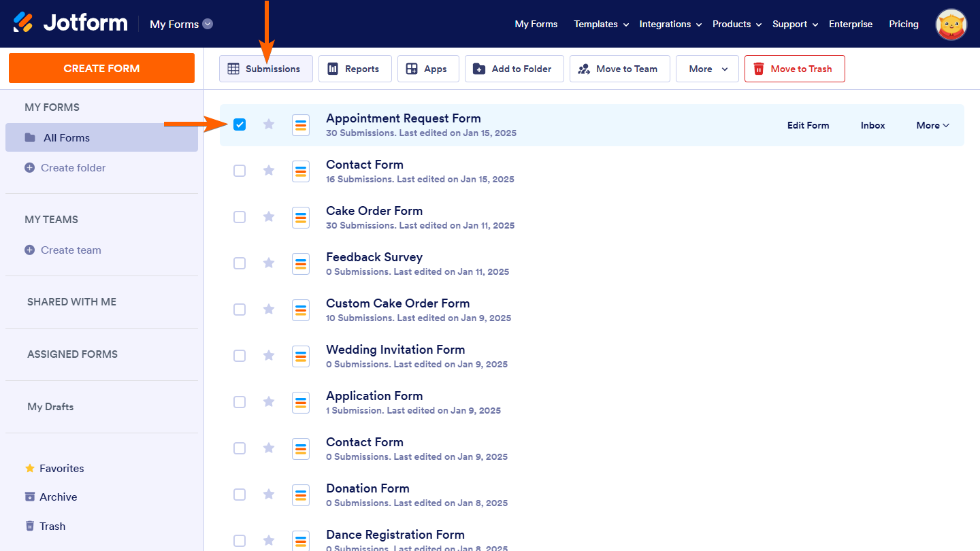The height and width of the screenshot is (551, 980).
Task: Expand the Integrations menu
Action: [x=670, y=24]
